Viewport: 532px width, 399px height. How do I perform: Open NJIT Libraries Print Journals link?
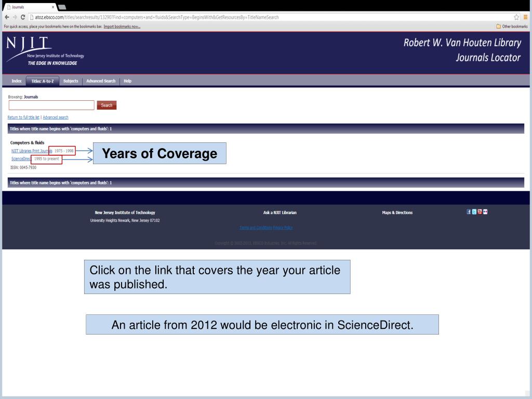tap(32, 151)
